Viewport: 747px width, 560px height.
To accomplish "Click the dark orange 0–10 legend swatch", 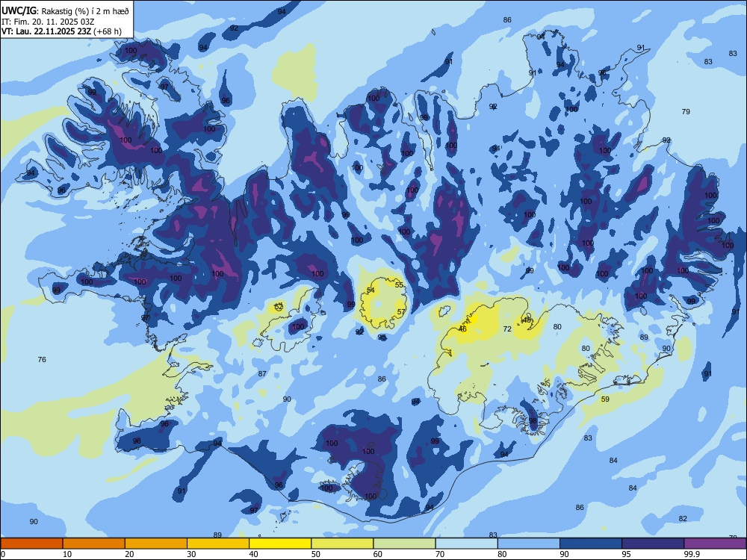I will (x=31, y=544).
